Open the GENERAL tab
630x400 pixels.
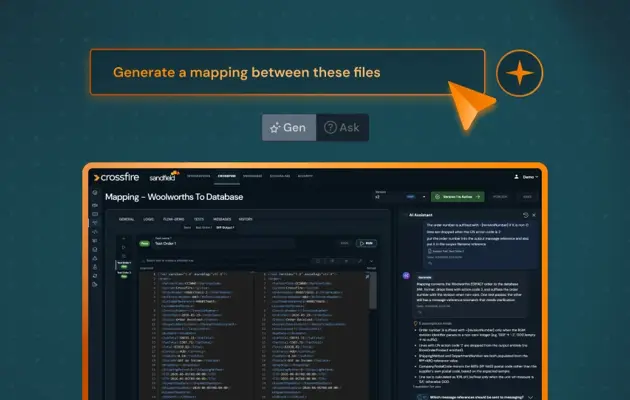(127, 219)
